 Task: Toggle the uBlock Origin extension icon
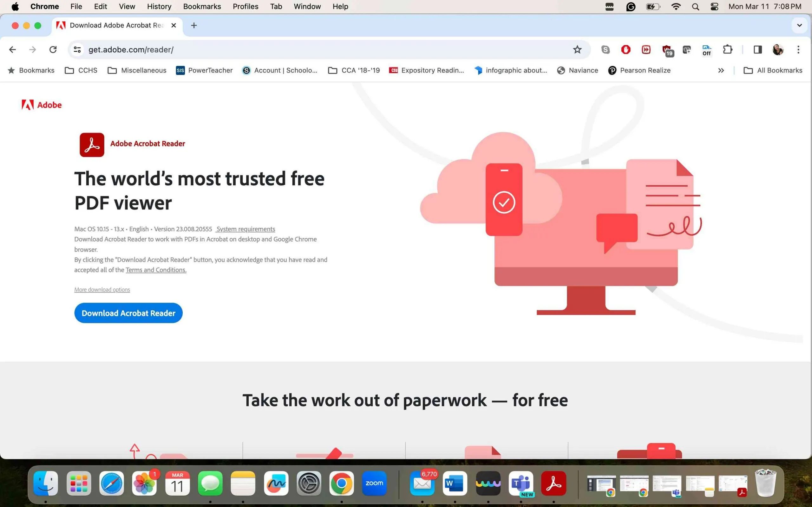666,49
